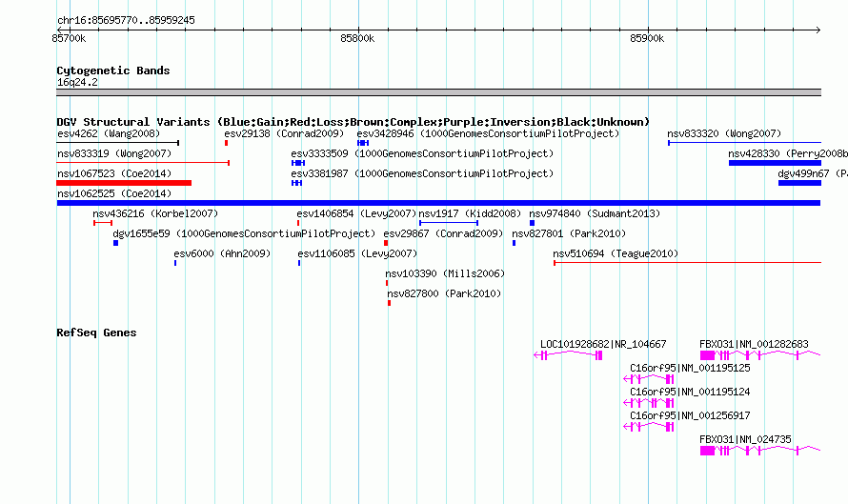Open esv6000 (Ahn2009) label
Image resolution: width=848 pixels, height=504 pixels.
pos(222,253)
